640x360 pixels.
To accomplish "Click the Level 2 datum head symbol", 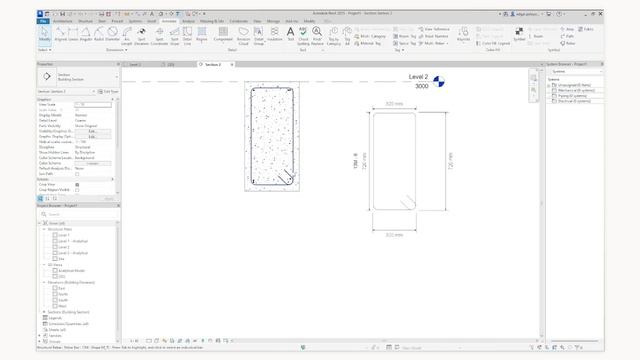I will pyautogui.click(x=438, y=82).
